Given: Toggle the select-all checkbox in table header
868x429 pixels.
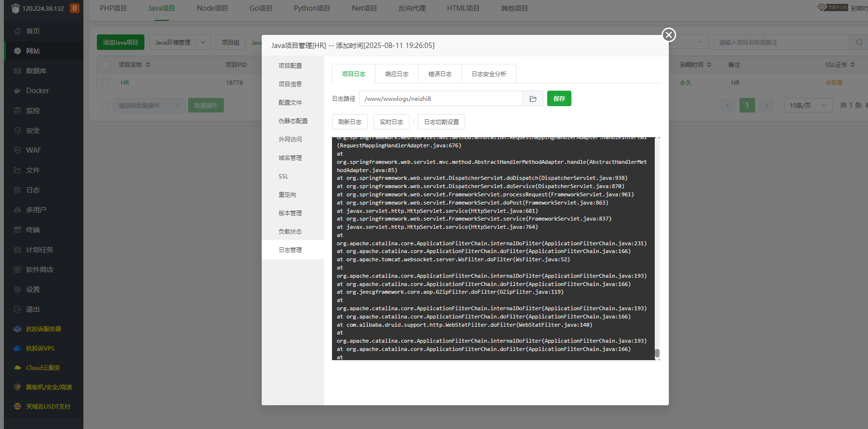Looking at the screenshot, I should [105, 64].
